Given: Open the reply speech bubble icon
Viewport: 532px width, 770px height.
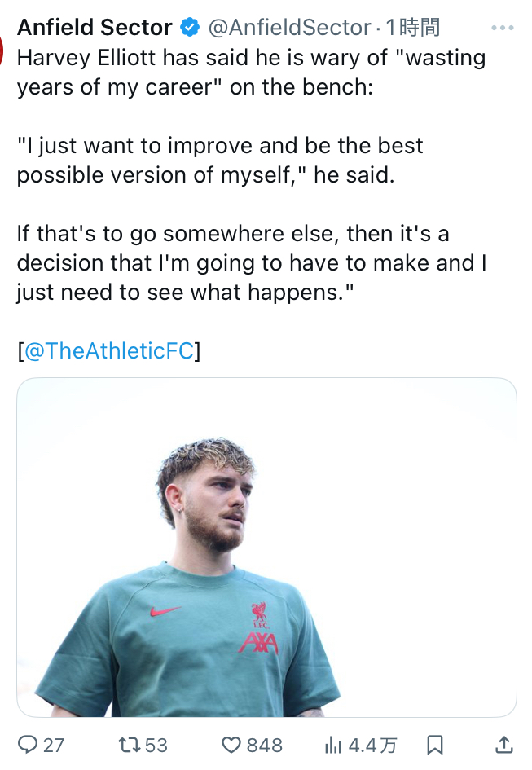Looking at the screenshot, I should coord(28,745).
